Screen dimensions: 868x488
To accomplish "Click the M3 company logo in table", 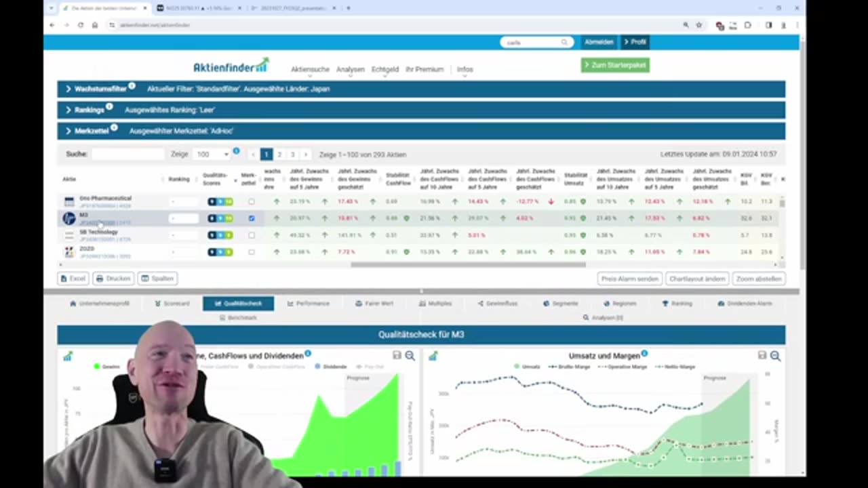I will click(69, 218).
